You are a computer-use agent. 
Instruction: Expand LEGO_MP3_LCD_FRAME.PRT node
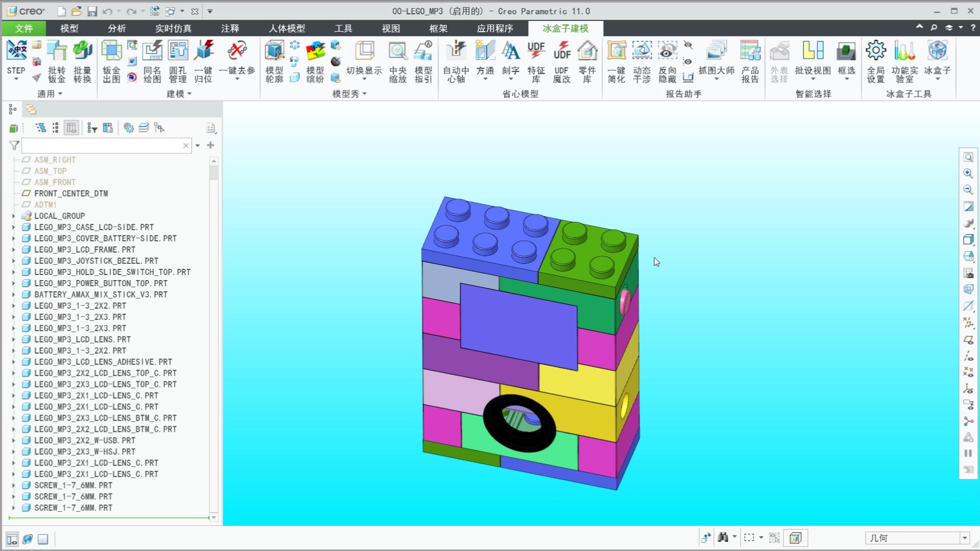coord(14,249)
